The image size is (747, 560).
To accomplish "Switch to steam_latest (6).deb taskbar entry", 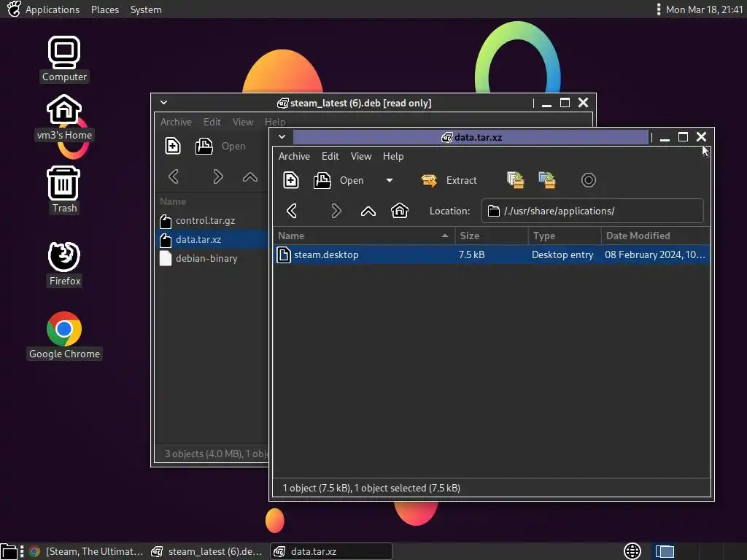I will pos(206,551).
